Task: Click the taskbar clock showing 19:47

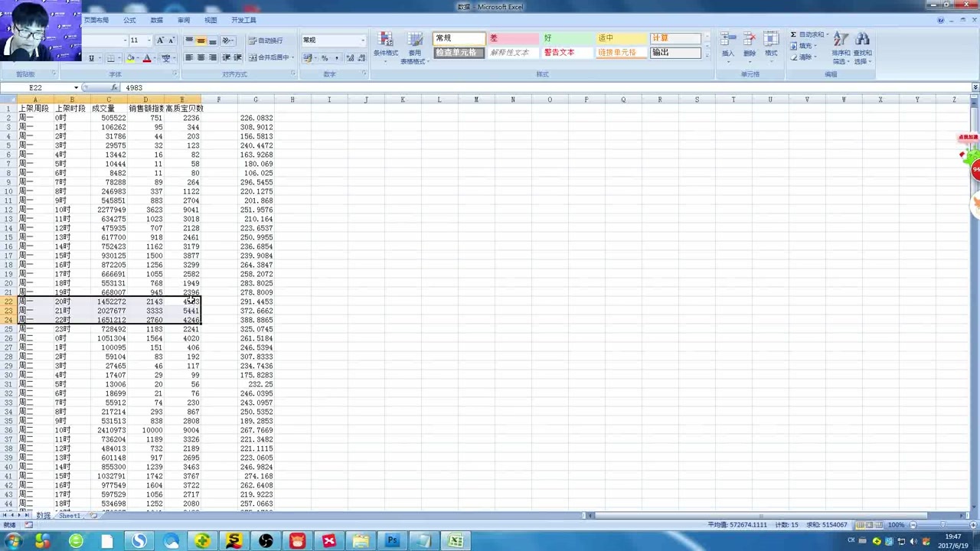Action: [x=952, y=541]
